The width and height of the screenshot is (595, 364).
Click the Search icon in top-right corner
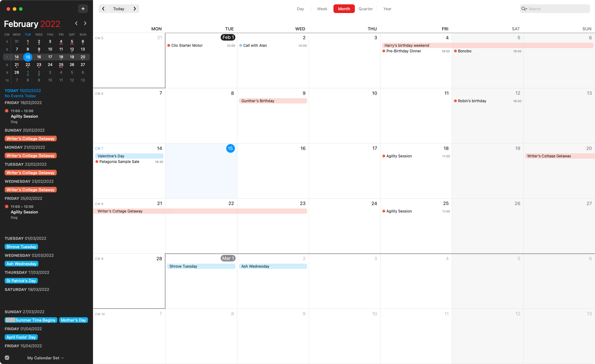click(x=524, y=8)
